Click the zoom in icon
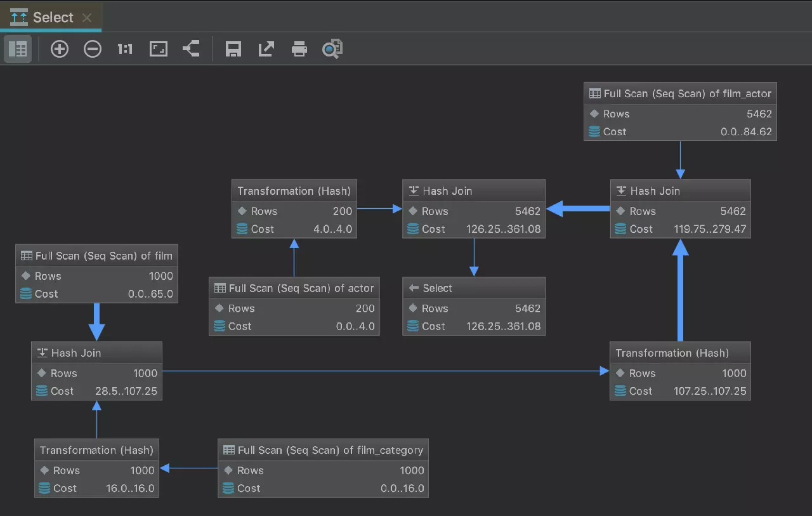 click(x=60, y=49)
